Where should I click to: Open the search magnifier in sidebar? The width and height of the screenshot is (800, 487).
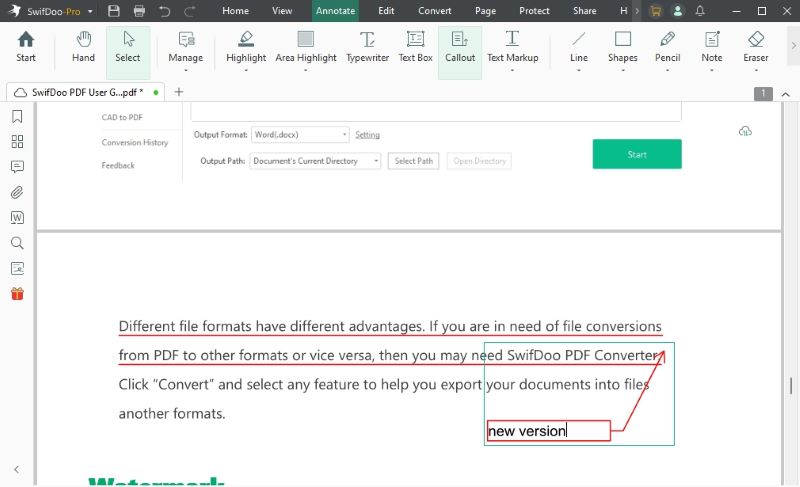coord(17,243)
